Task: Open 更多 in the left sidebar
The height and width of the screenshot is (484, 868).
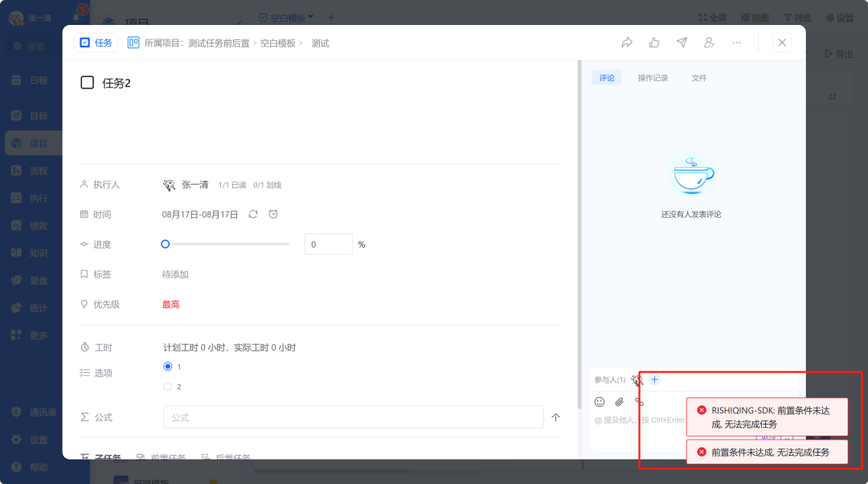Action: (x=31, y=335)
